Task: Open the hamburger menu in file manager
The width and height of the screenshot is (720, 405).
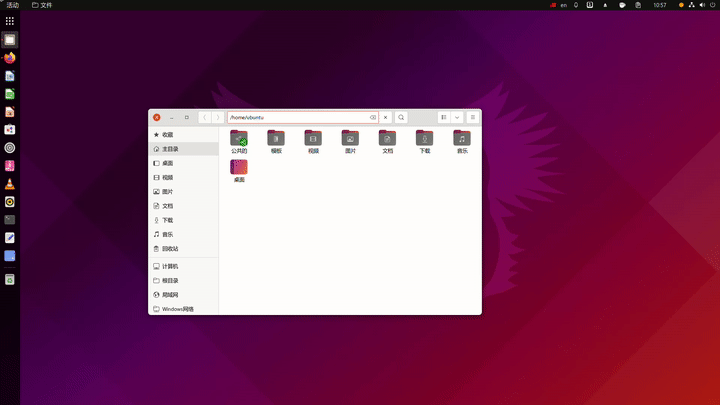Action: pos(472,118)
